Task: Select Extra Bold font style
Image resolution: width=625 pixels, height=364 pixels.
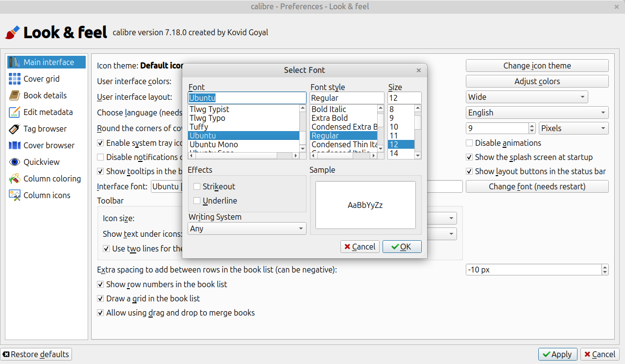Action: 330,118
